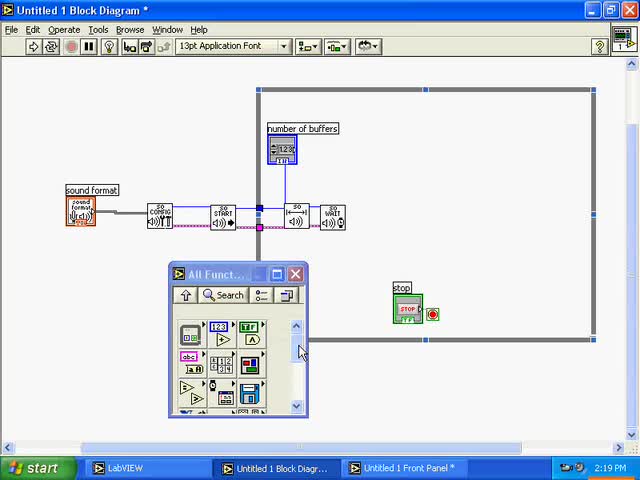Click the Step Into button
640x480 pixels.
[x=129, y=47]
